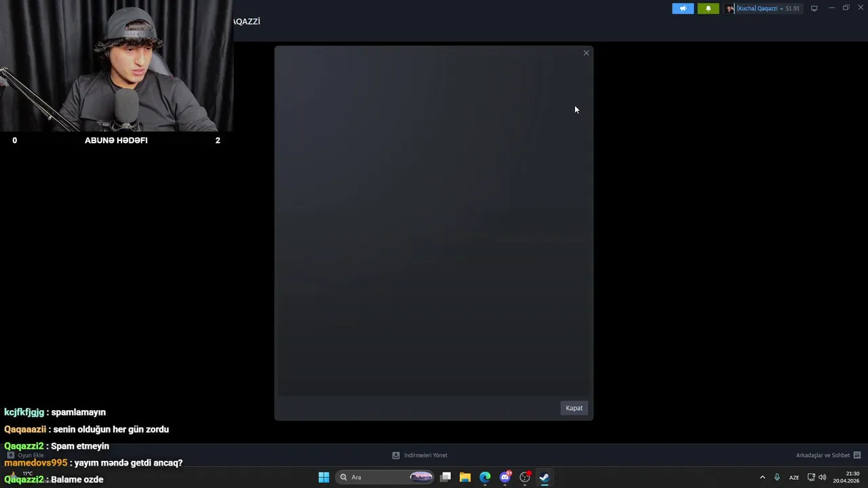Open Task View from the taskbar

pos(446,477)
